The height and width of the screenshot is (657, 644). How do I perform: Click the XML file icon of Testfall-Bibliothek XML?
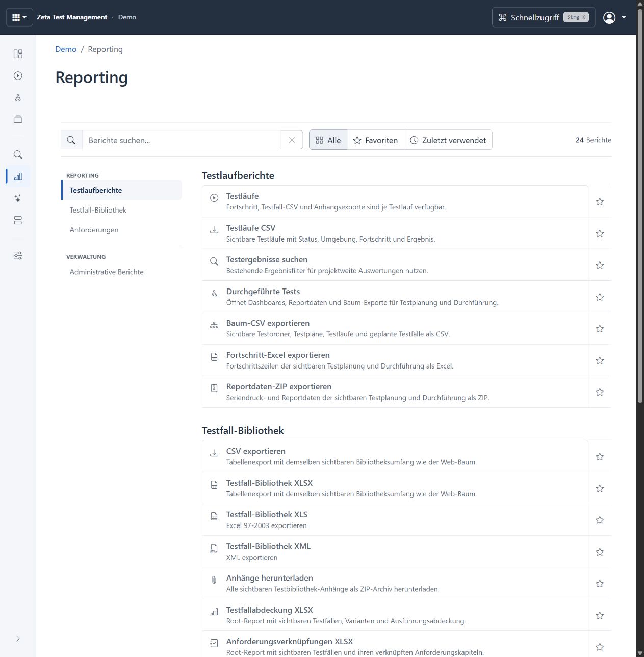click(x=214, y=548)
